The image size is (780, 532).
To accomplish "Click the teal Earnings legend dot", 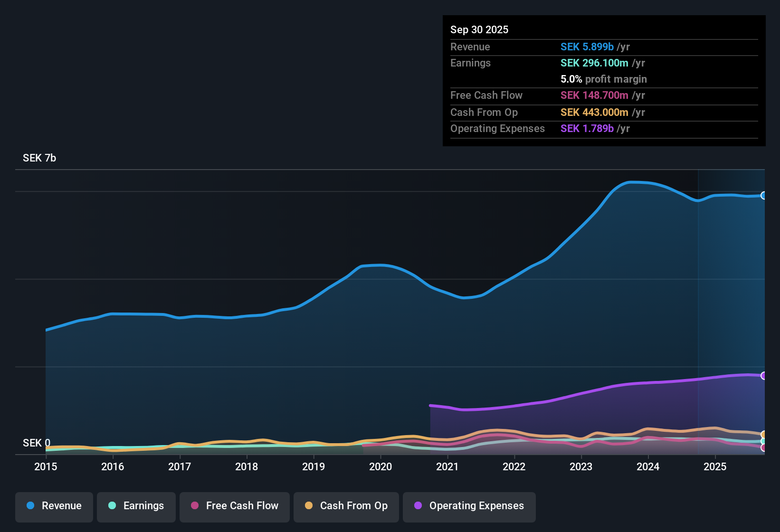I will coord(112,506).
